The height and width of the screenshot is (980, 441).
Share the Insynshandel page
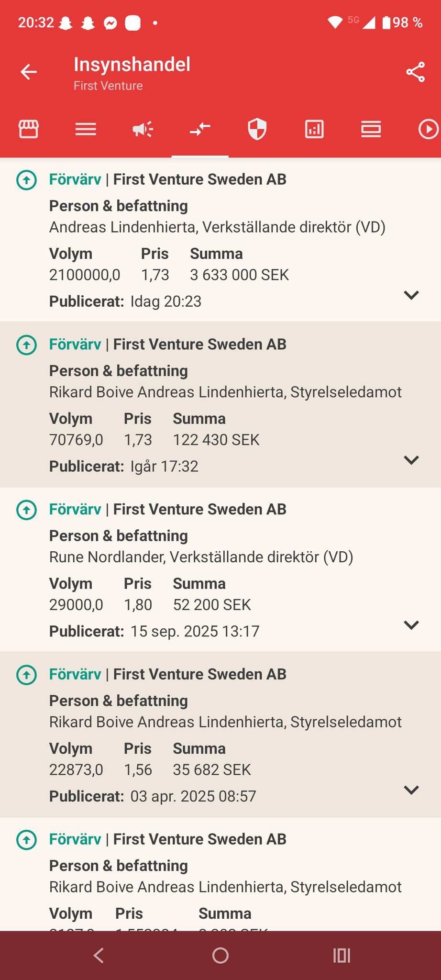pyautogui.click(x=415, y=72)
